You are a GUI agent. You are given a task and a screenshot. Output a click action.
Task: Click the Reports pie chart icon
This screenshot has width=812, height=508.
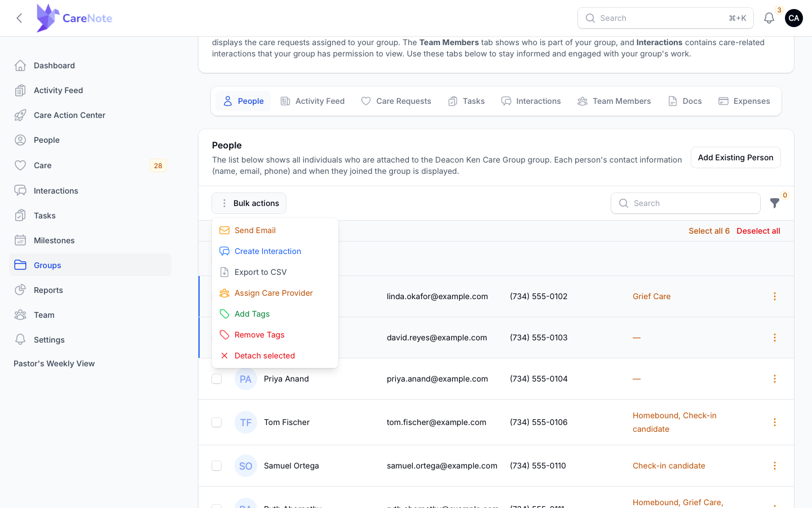click(x=20, y=290)
